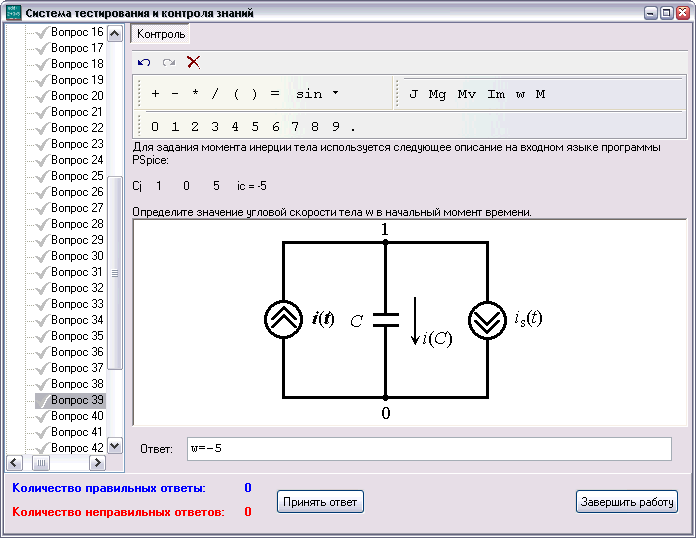Select Вопрос 27 in the tree
The height and width of the screenshot is (538, 696).
click(x=77, y=208)
